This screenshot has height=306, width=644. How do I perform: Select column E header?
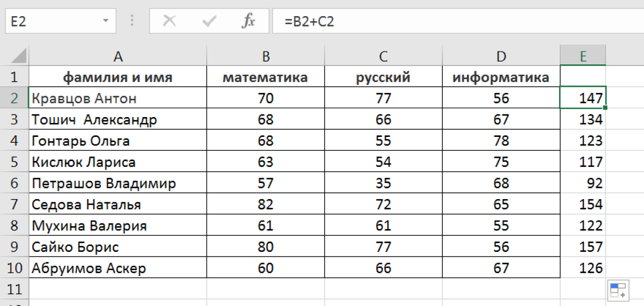(x=583, y=56)
